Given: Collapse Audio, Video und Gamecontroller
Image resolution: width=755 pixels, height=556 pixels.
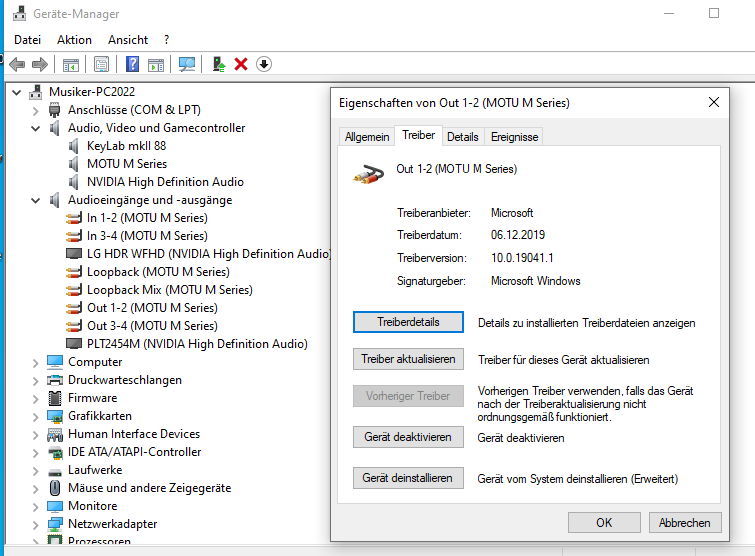Looking at the screenshot, I should (36, 129).
